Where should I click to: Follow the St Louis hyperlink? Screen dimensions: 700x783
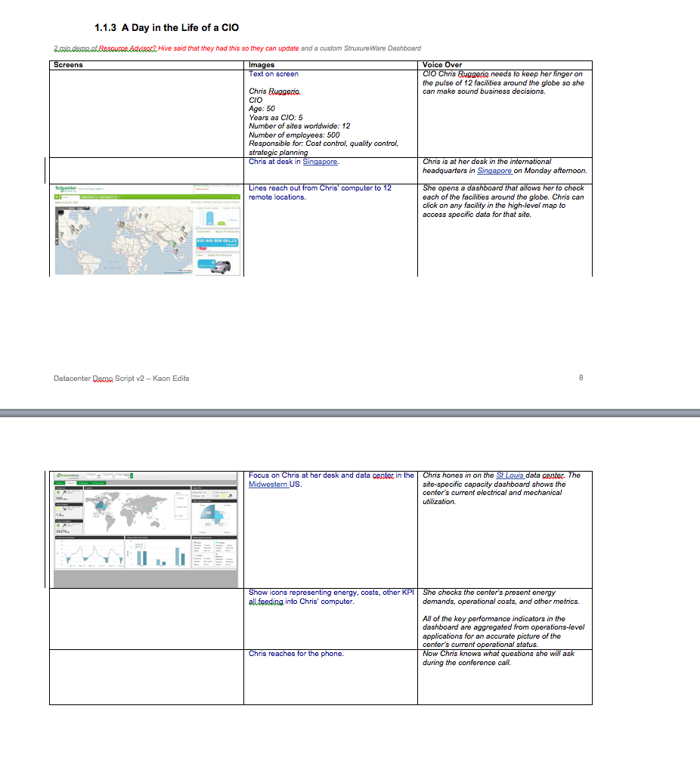(x=510, y=475)
